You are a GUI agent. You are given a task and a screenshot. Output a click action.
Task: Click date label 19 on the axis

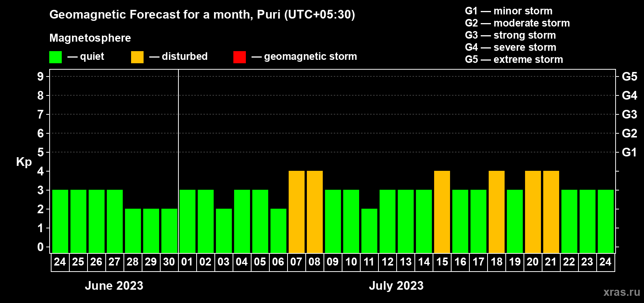pyautogui.click(x=514, y=262)
